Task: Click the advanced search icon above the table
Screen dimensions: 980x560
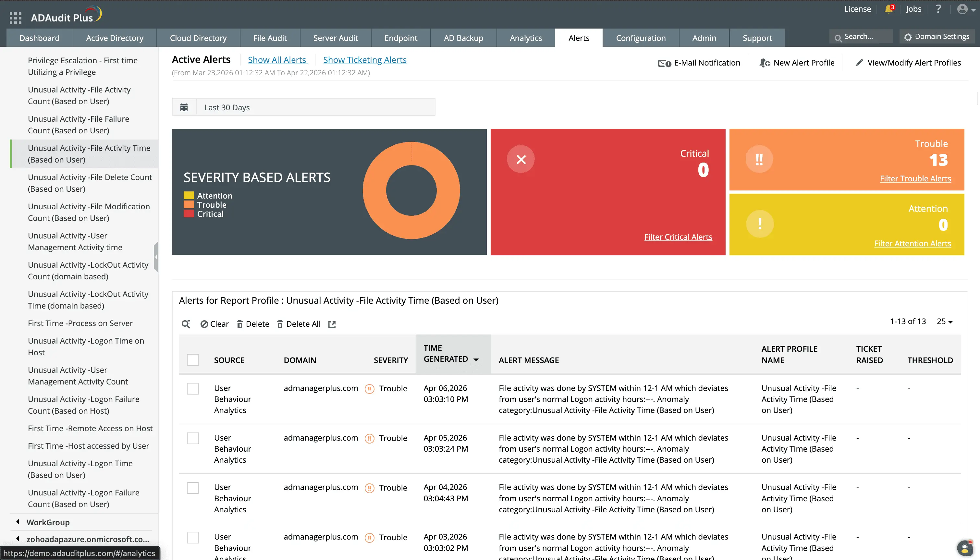Action: point(186,324)
